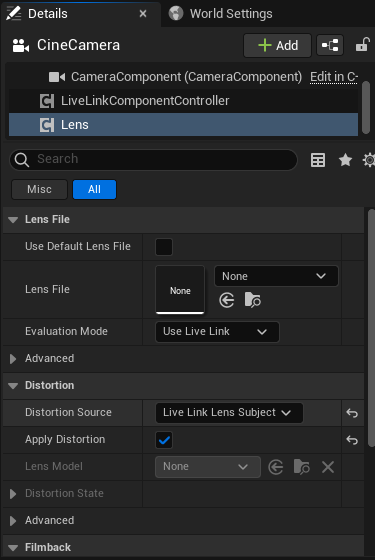
Task: Filter properties by Misc
Action: click(39, 189)
